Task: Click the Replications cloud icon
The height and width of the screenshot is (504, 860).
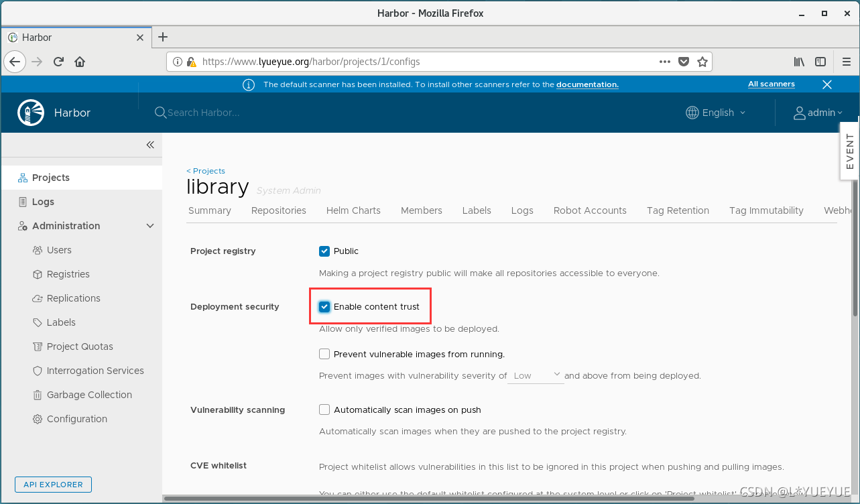Action: pos(38,298)
